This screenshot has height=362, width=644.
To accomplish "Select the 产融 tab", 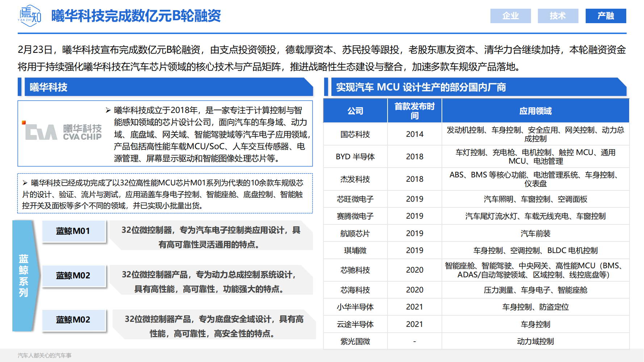I will [606, 16].
